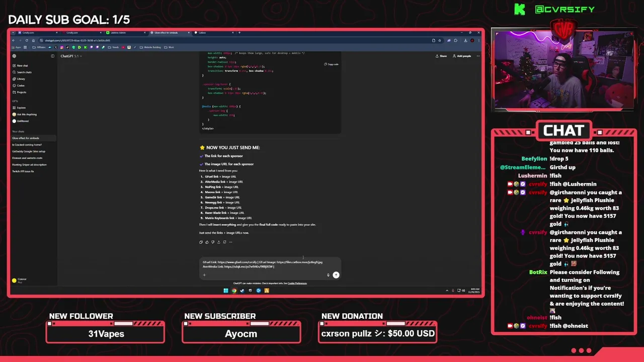Open the Website Building bookmarks folder
The width and height of the screenshot is (644, 362).
coord(150,47)
